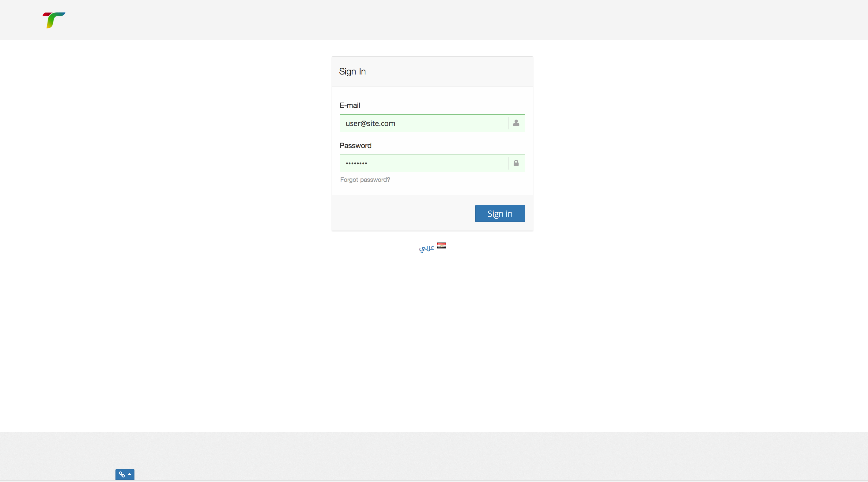Screen dimensions: 868x482
Task: Click the gray top header bar
Action: coord(434,20)
